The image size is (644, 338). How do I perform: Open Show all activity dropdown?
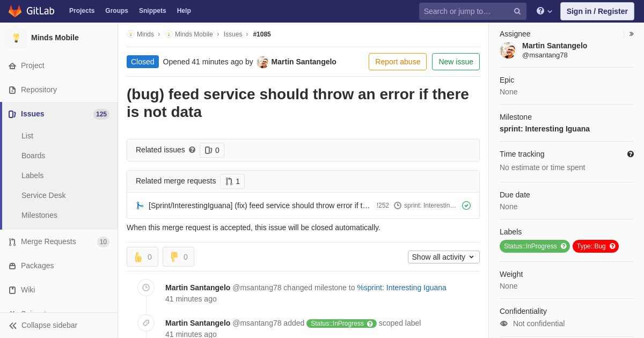tap(444, 257)
